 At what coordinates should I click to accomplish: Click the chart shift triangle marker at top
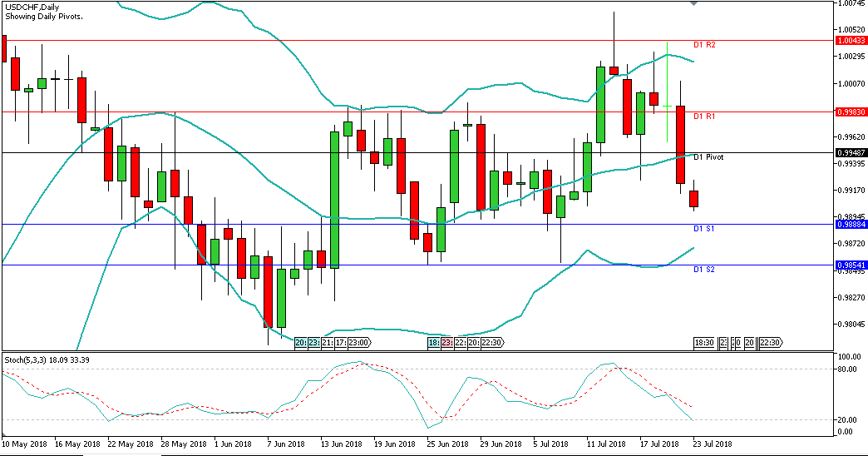click(695, 3)
